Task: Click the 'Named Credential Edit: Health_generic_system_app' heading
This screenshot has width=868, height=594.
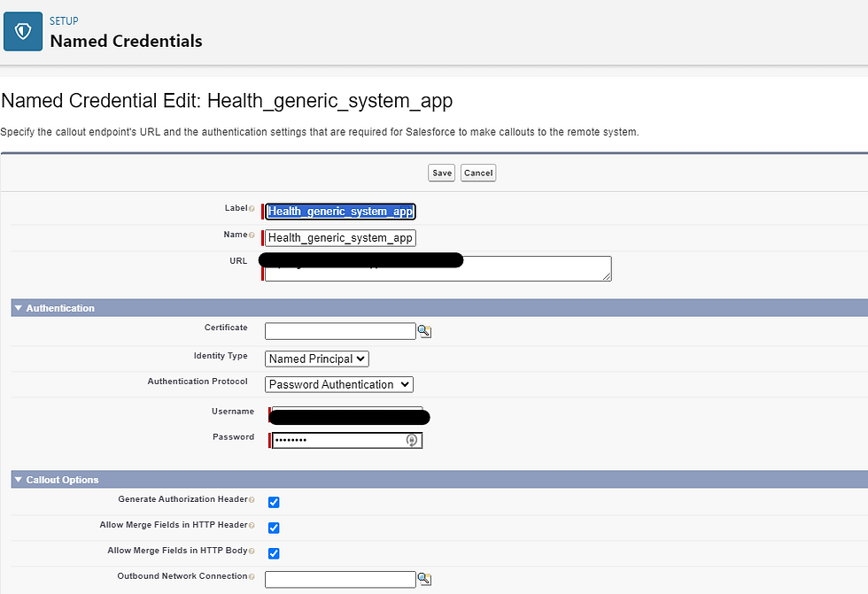Action: tap(227, 101)
